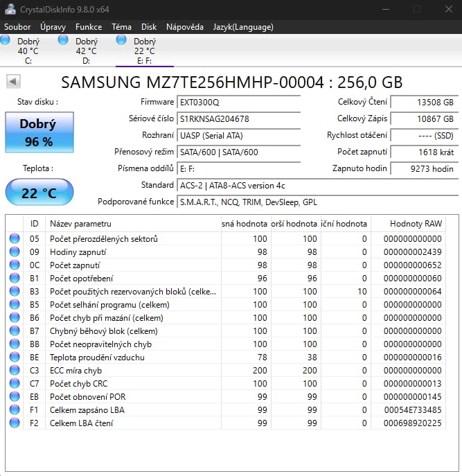The width and height of the screenshot is (462, 476).
Task: Select row Počet přerozdělených sektorů
Action: click(226, 238)
